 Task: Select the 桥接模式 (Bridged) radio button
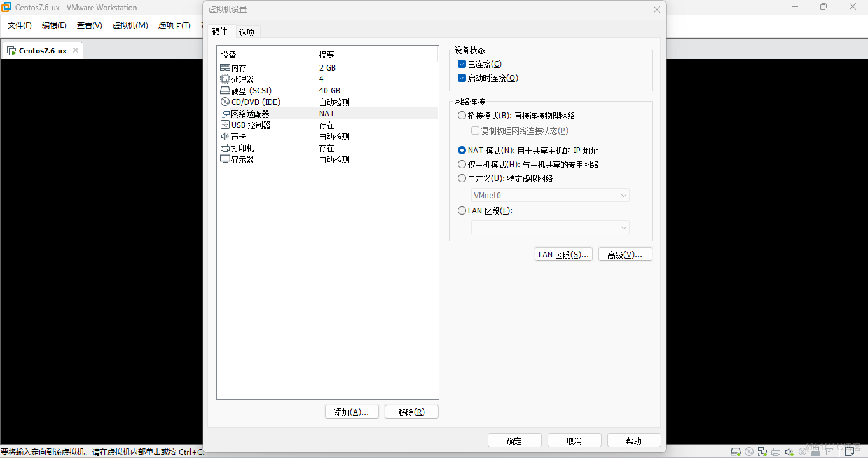coord(462,116)
